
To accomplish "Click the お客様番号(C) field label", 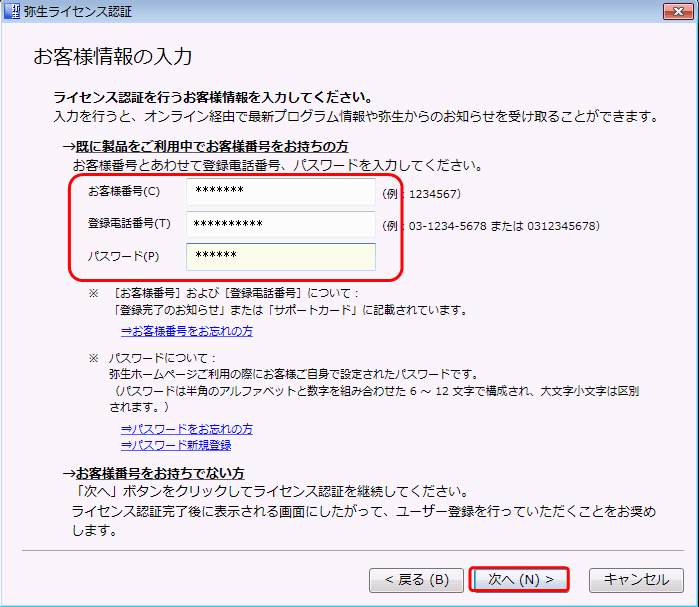I will (x=123, y=192).
